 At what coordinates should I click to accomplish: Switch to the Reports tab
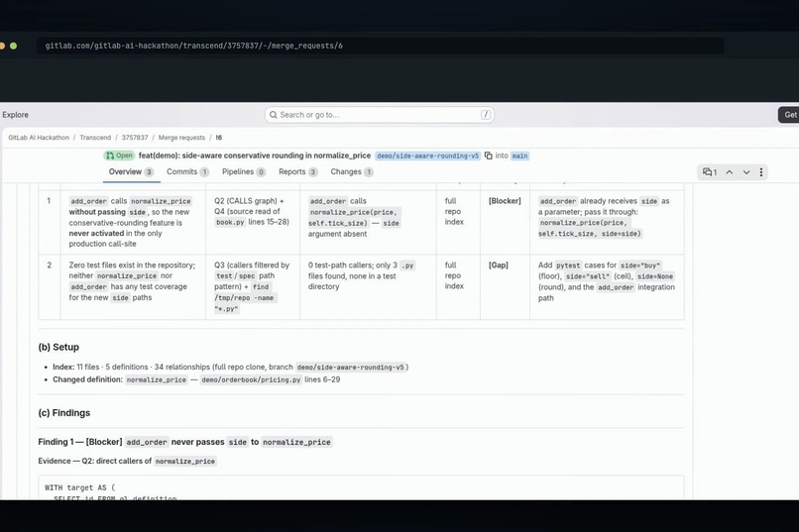coord(298,172)
